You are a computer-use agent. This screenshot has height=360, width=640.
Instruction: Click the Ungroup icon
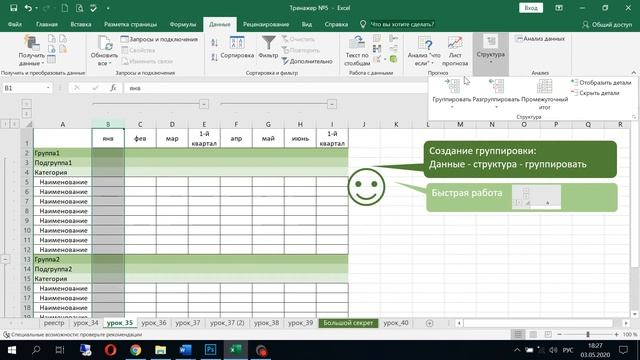coord(496,86)
